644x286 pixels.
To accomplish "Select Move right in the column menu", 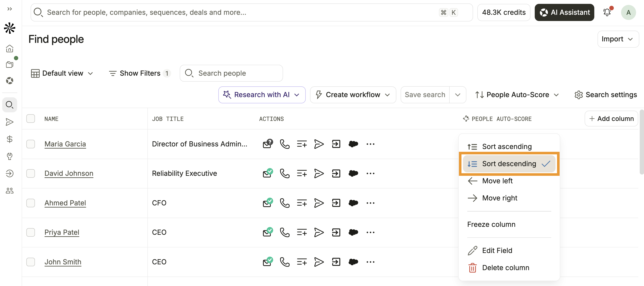I will pos(509,198).
